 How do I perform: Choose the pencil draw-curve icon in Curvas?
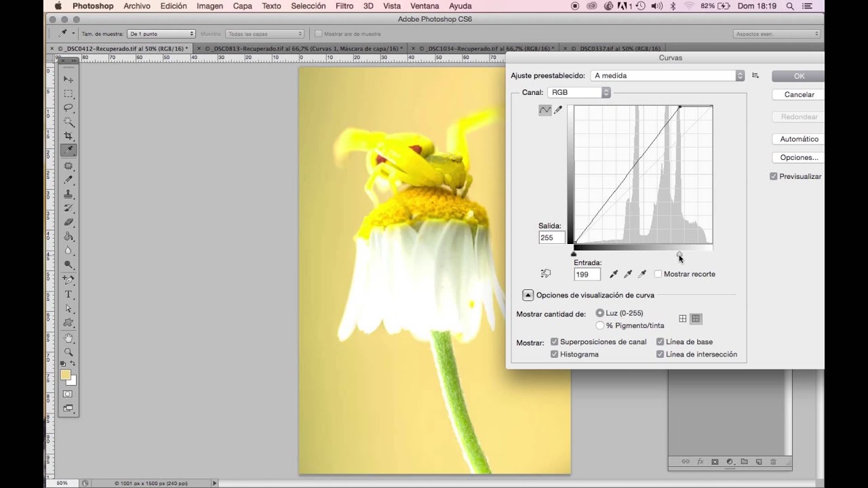pyautogui.click(x=558, y=110)
